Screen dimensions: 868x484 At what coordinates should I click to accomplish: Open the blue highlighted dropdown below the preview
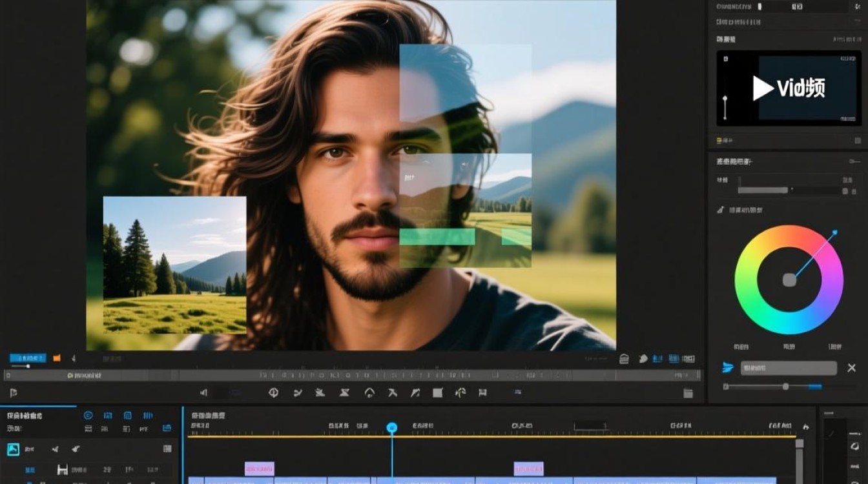pos(28,358)
